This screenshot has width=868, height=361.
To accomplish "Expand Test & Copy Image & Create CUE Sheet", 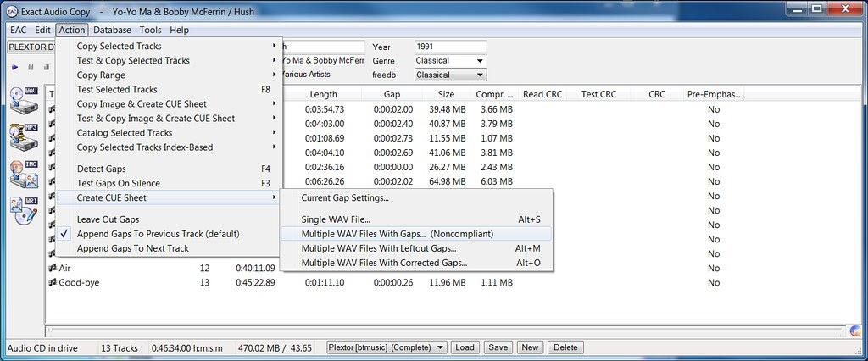I will pos(170,118).
